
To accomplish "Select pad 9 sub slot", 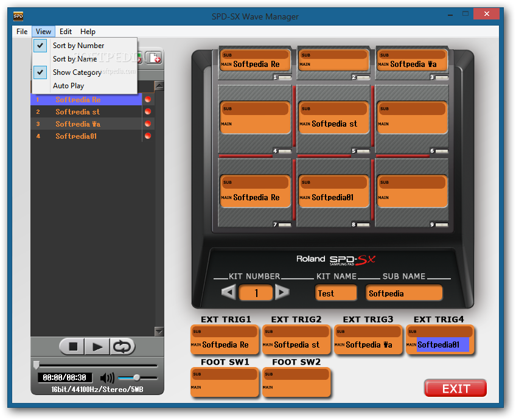I will tap(412, 183).
